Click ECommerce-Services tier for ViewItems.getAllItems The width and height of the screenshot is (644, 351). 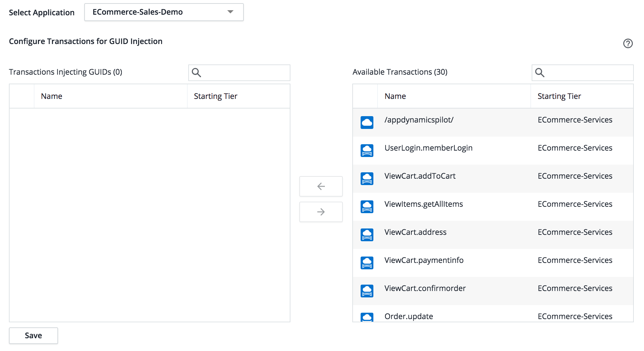tap(575, 204)
